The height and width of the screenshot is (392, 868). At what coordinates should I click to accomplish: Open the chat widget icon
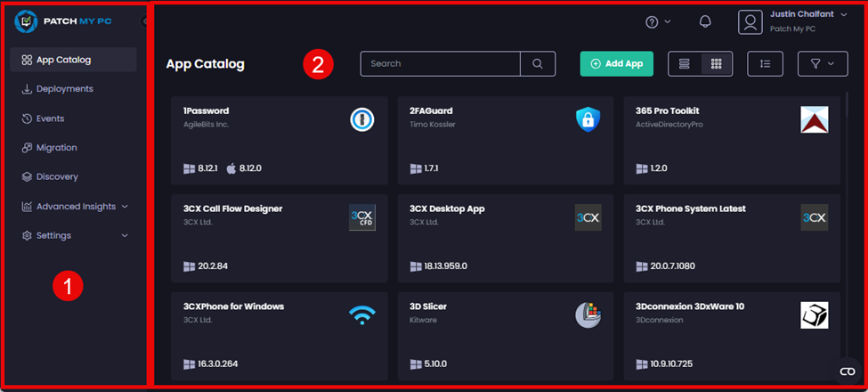click(x=848, y=372)
